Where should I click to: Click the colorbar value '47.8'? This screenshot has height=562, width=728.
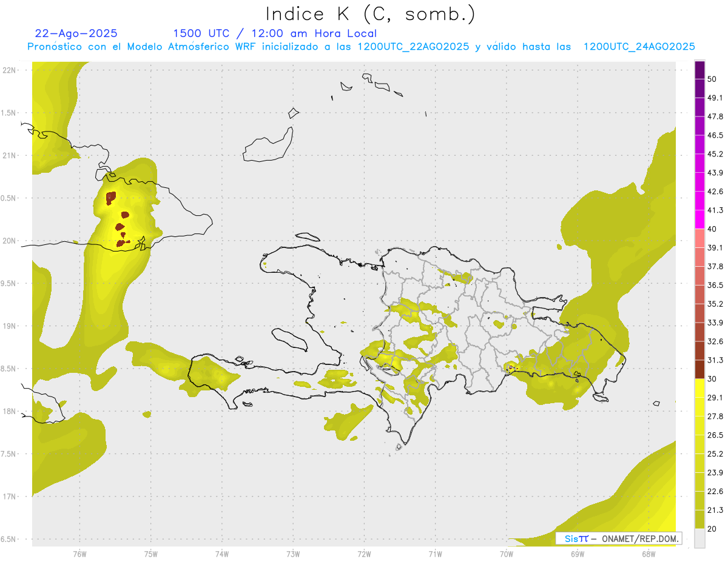[x=715, y=116]
